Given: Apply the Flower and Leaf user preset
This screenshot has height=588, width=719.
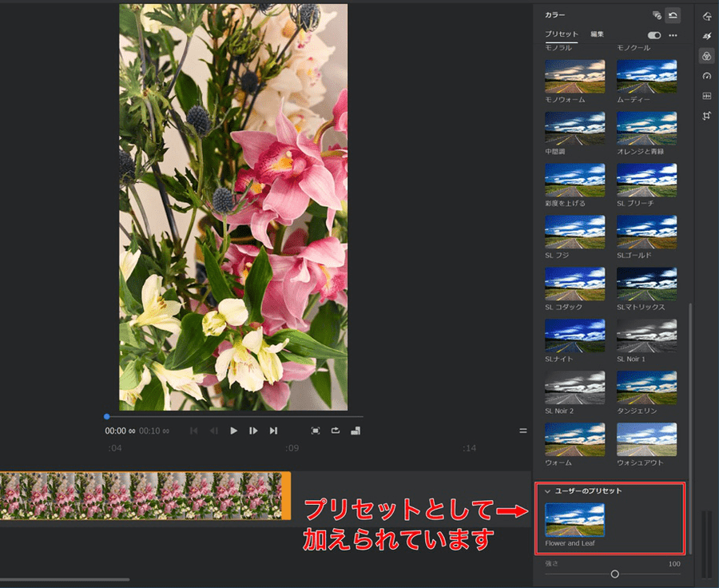Looking at the screenshot, I should [x=574, y=519].
